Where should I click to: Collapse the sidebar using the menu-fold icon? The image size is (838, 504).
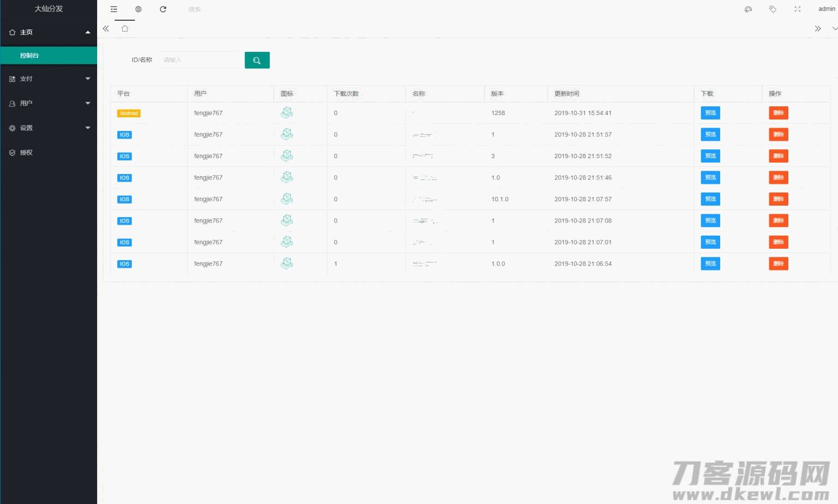click(x=113, y=9)
